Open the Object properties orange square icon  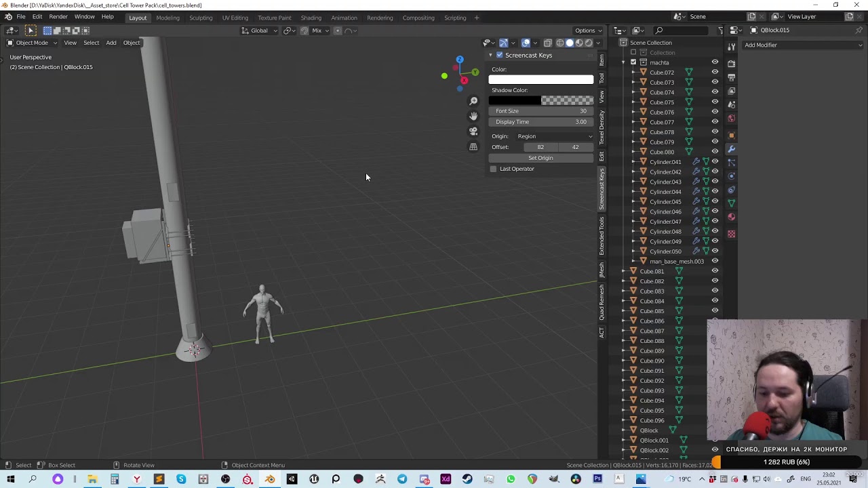click(x=732, y=135)
